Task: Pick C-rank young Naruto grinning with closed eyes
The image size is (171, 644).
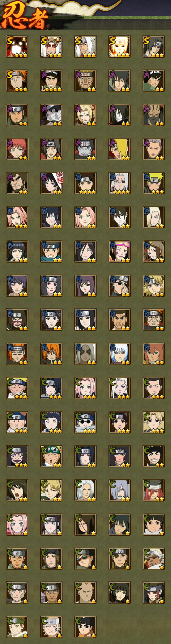Action: coord(17,388)
